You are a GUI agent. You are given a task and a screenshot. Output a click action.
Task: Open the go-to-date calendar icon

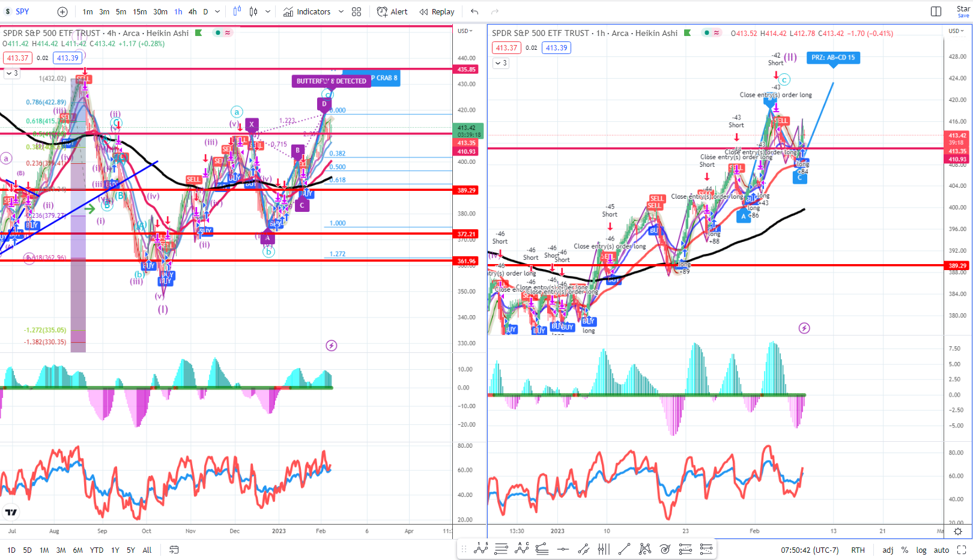[174, 550]
